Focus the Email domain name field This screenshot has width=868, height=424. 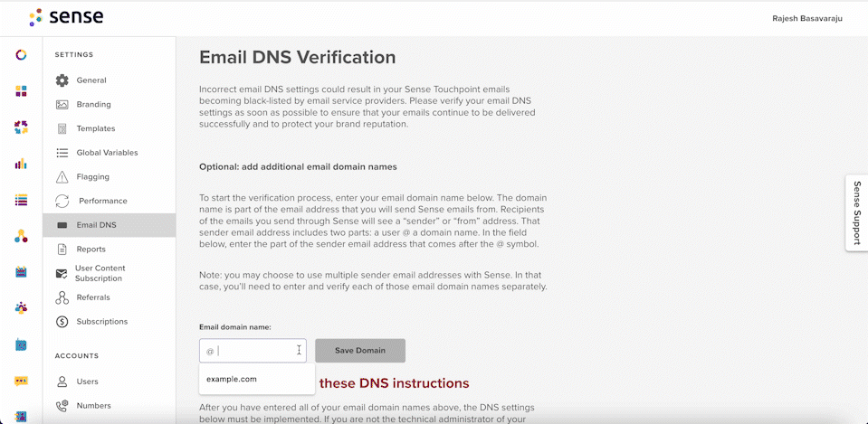tap(253, 351)
